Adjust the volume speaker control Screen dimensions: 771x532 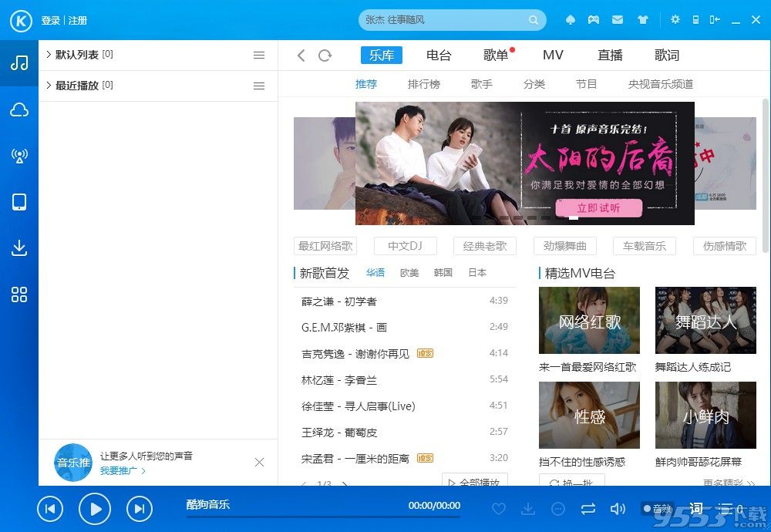pos(619,508)
